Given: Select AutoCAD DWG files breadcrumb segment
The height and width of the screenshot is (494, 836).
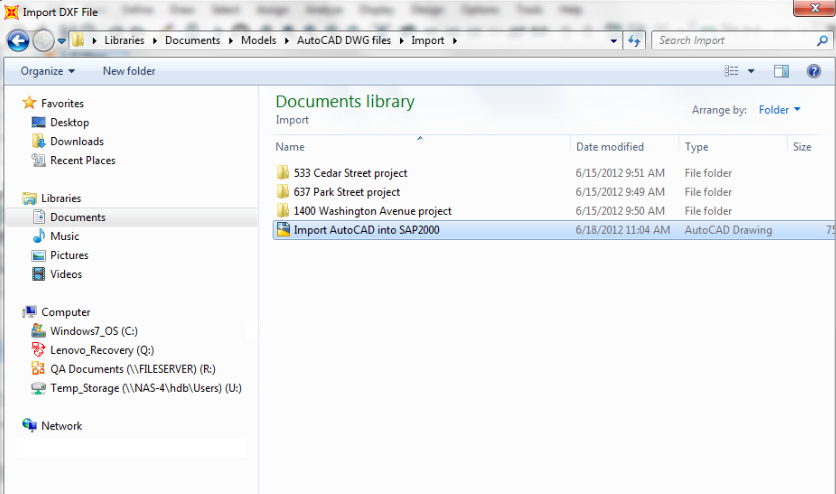Looking at the screenshot, I should 344,41.
